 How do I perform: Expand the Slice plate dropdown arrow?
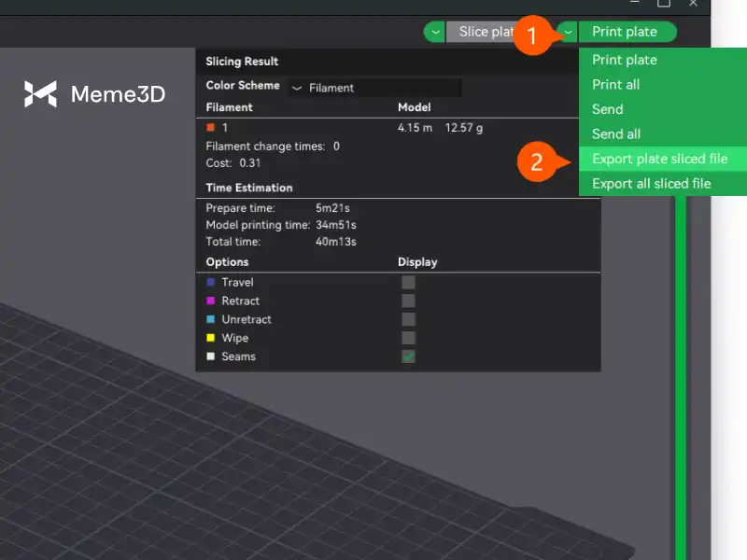(x=435, y=32)
